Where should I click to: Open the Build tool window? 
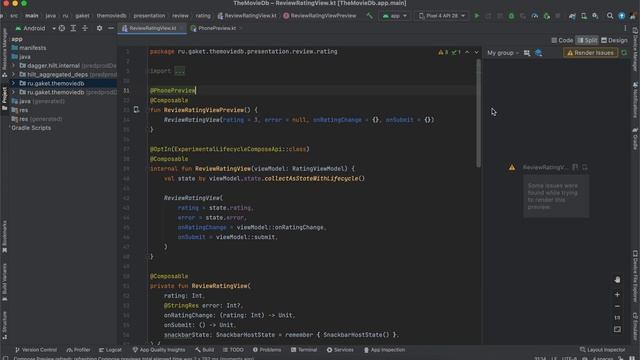[x=204, y=350]
